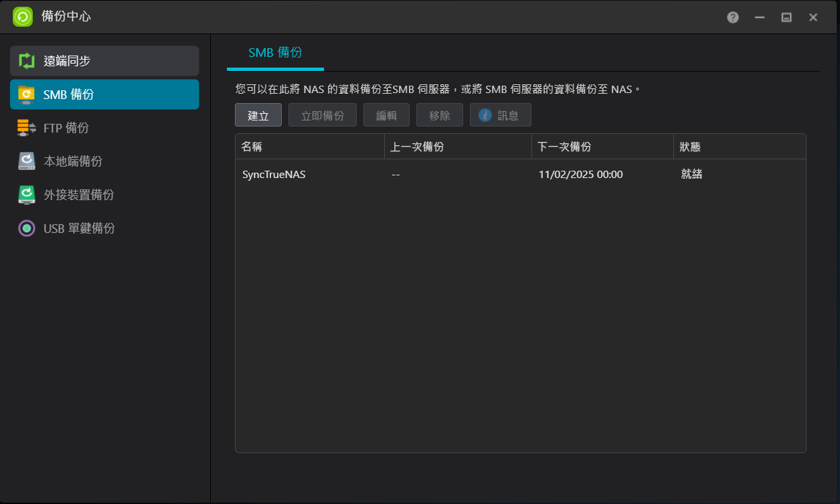The width and height of the screenshot is (840, 504).
Task: Open help with the question mark icon
Action: [x=733, y=17]
